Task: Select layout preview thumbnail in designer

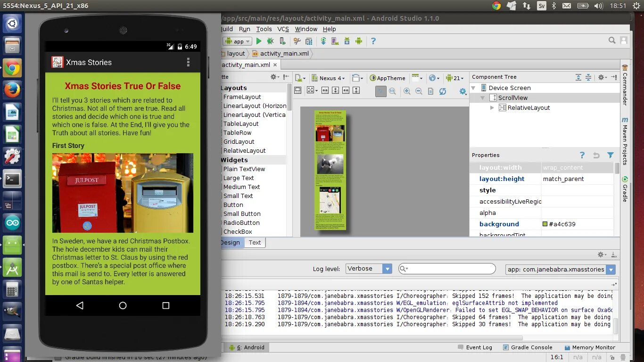Action: tap(330, 170)
